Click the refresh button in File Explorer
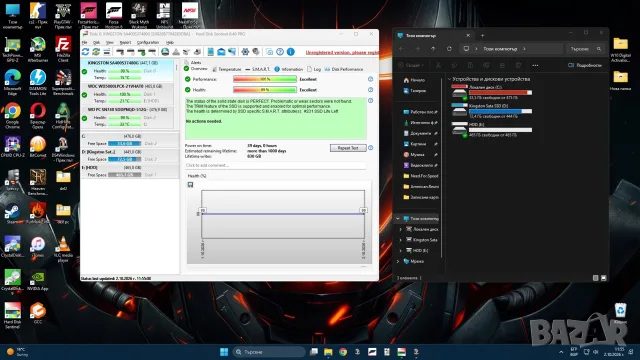 449,49
